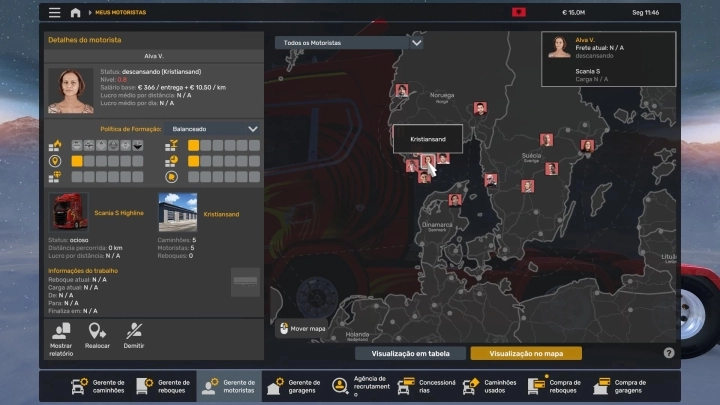
Task: Click the long distance skill pin icon
Action: click(55, 161)
